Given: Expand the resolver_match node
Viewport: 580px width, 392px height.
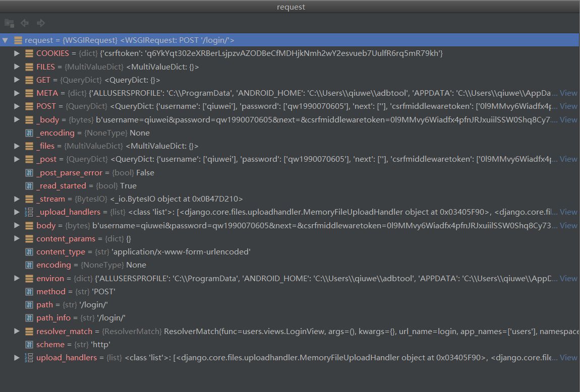Looking at the screenshot, I should [x=17, y=331].
